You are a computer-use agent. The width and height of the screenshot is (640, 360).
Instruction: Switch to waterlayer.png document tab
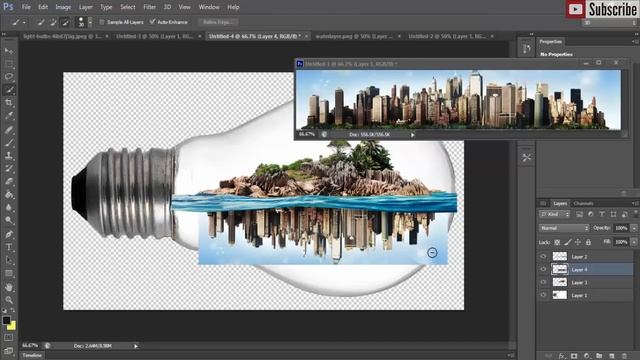pyautogui.click(x=353, y=36)
